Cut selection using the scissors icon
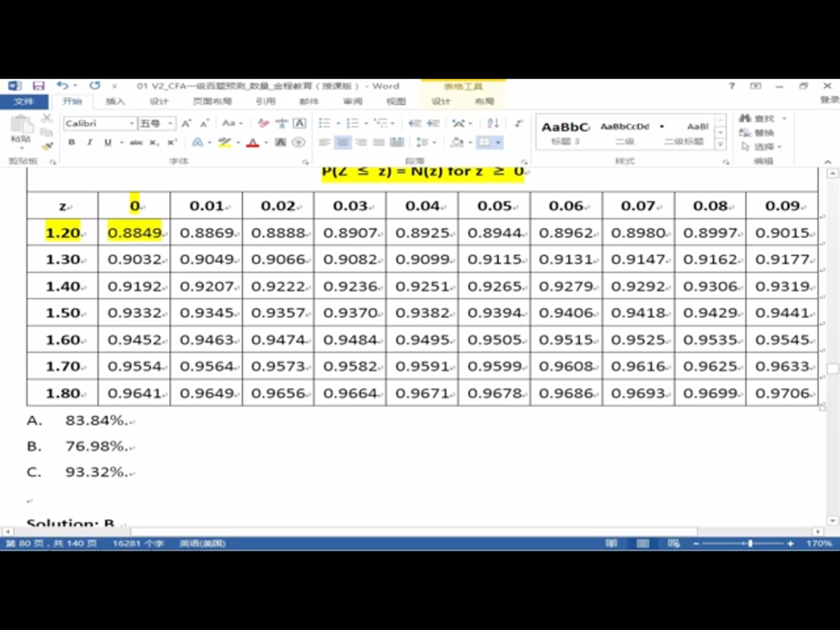The height and width of the screenshot is (630, 840). point(47,118)
